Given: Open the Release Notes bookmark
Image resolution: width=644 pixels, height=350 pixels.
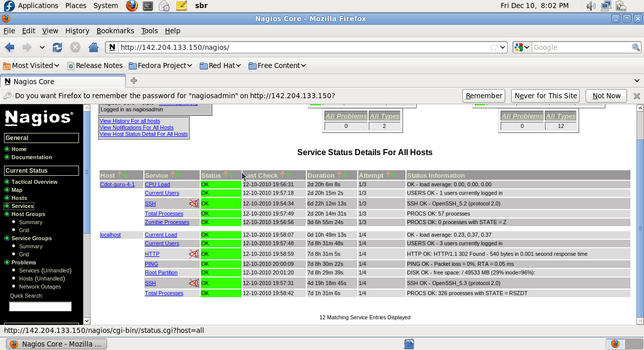Looking at the screenshot, I should 95,65.
